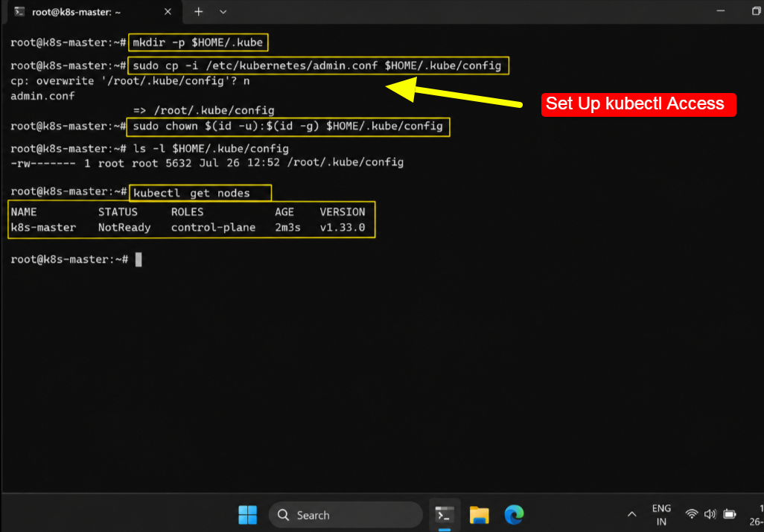Click the text 'mkdir -p $HOME/.kube'
The image size is (764, 532).
198,42
